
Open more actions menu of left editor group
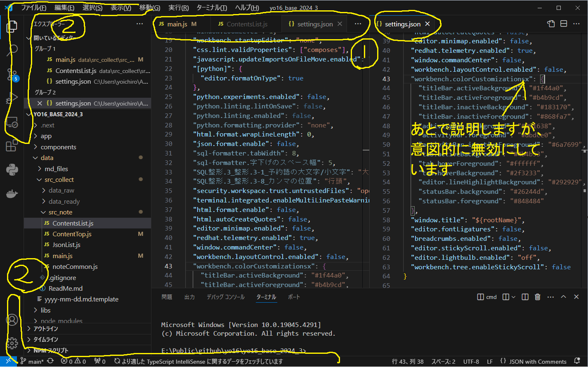(x=358, y=24)
